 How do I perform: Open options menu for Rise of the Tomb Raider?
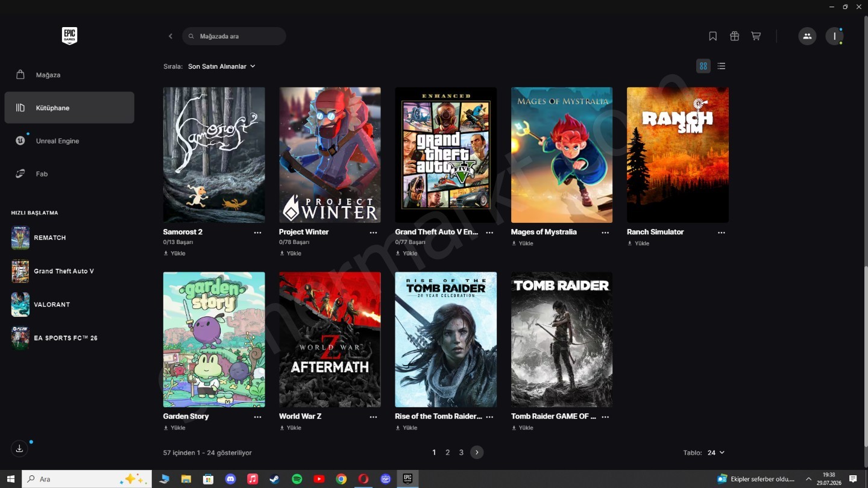click(489, 417)
